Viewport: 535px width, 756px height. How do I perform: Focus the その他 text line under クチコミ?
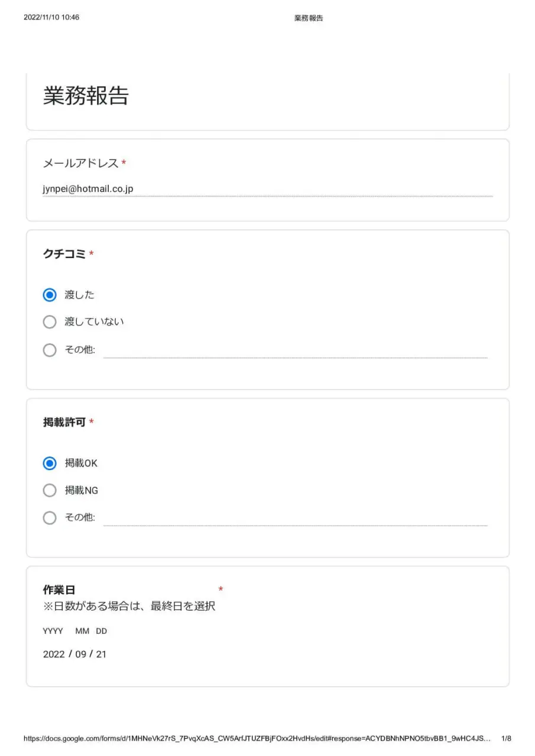click(295, 351)
